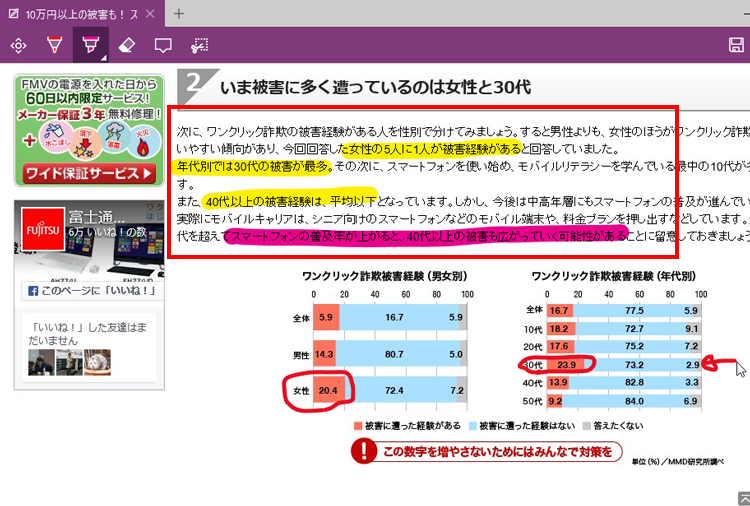The height and width of the screenshot is (506, 750).
Task: Add a typed note
Action: 163,45
